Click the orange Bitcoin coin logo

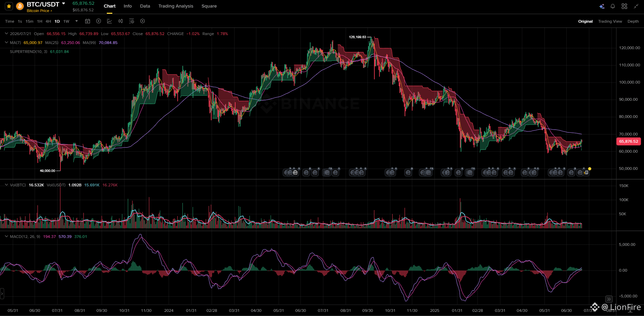pos(20,6)
